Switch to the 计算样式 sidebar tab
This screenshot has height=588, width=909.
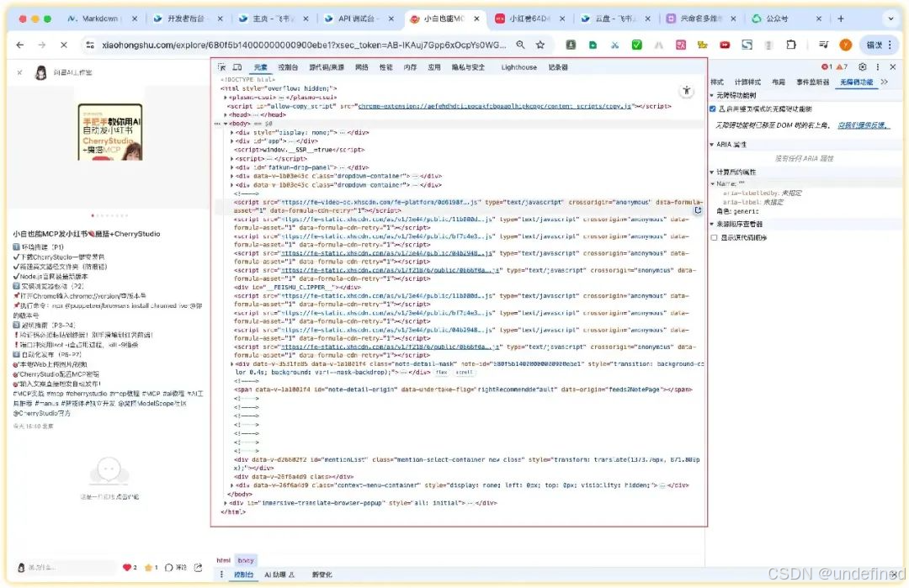coord(747,82)
